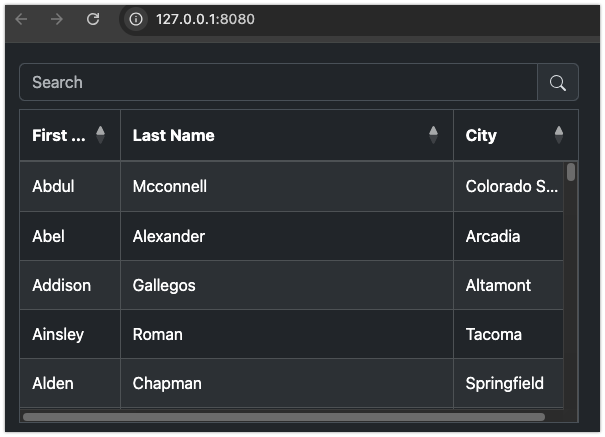Image resolution: width=605 pixels, height=437 pixels.
Task: Click the Last Name column header
Action: click(287, 135)
